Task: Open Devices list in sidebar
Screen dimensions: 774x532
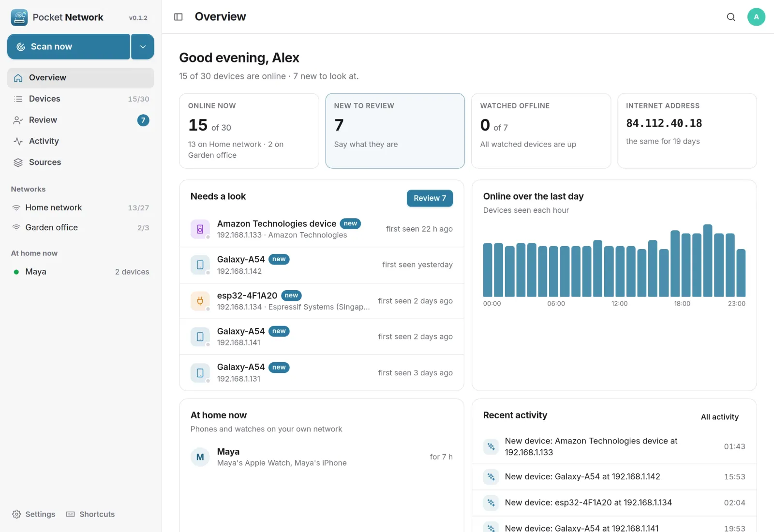Action: (81, 99)
